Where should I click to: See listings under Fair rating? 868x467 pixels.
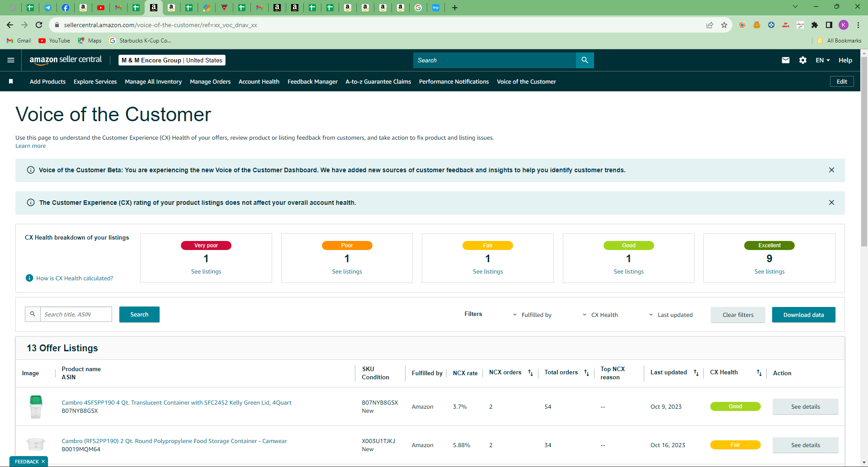pyautogui.click(x=488, y=271)
